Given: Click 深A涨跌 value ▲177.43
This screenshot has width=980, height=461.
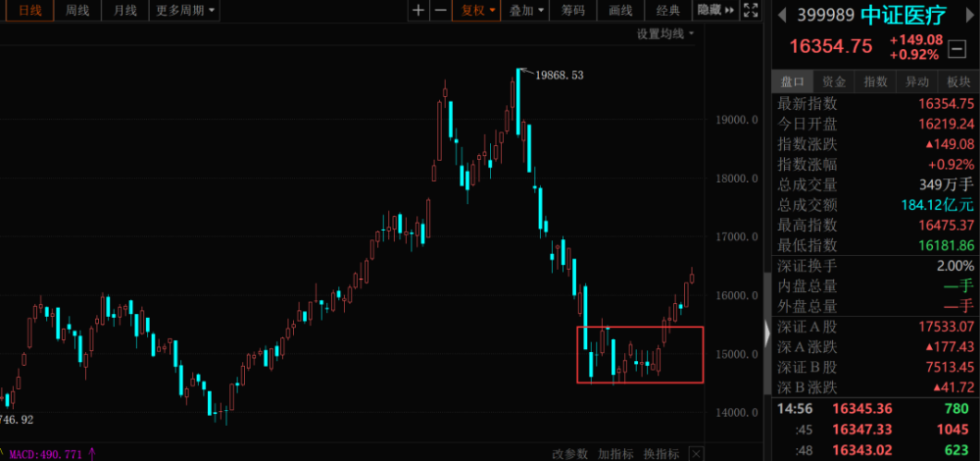Looking at the screenshot, I should (x=950, y=346).
